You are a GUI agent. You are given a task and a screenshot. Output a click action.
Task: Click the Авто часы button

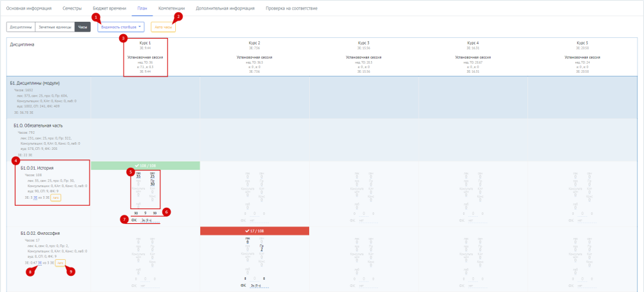(163, 27)
